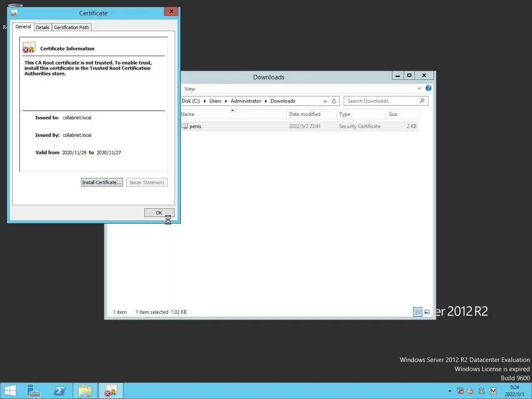Select the Certificate taskbar icon
The width and height of the screenshot is (532, 399).
click(111, 391)
